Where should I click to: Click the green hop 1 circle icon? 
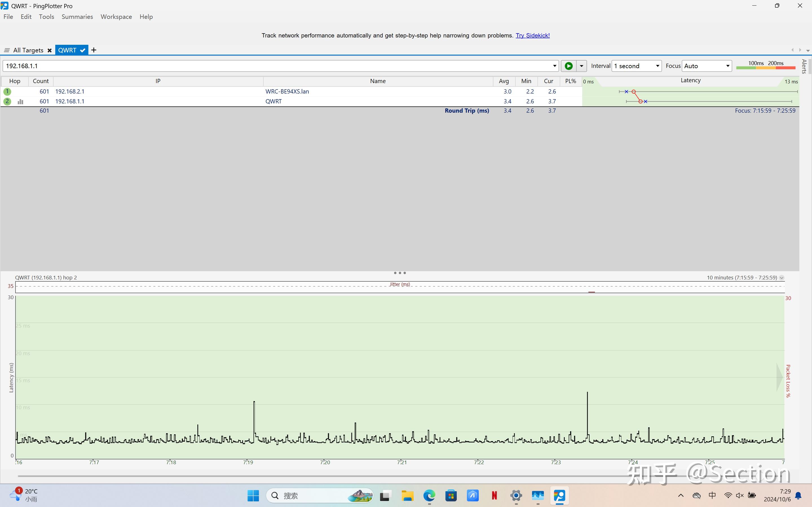point(7,91)
